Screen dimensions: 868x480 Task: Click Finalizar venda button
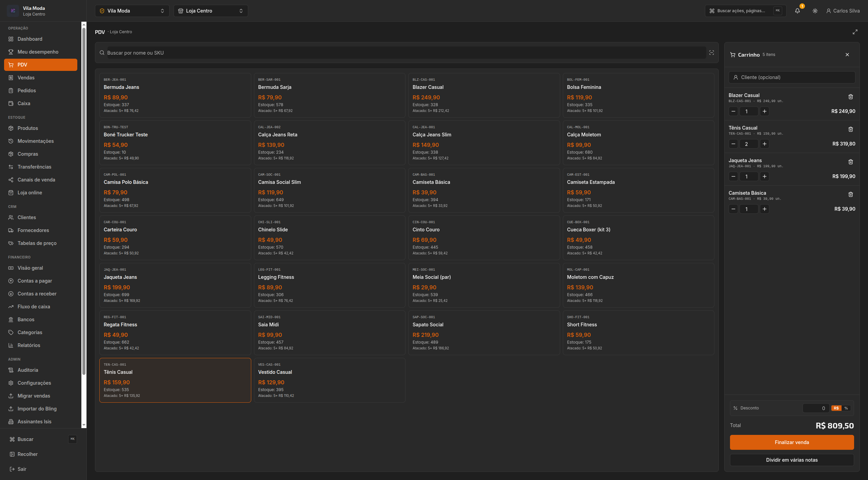(x=792, y=442)
